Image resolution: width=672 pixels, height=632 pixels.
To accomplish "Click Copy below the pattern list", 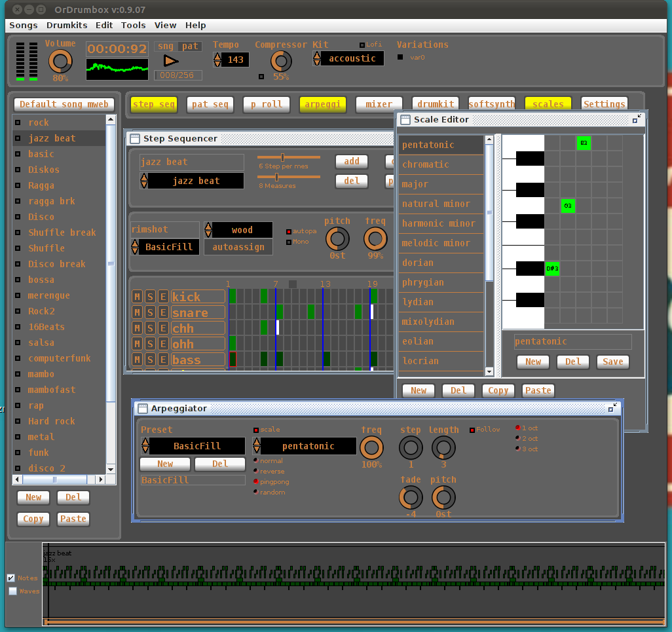I will point(33,519).
